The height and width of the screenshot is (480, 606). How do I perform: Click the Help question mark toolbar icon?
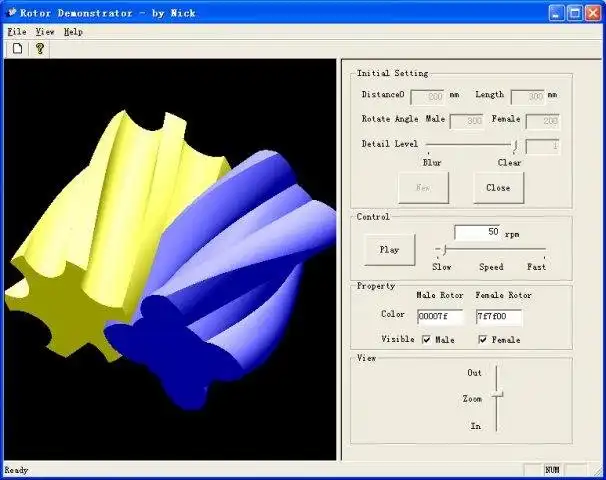click(39, 49)
